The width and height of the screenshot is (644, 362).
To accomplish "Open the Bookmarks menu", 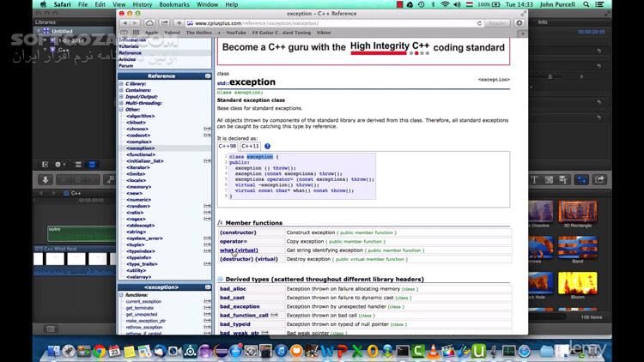I will click(x=173, y=5).
